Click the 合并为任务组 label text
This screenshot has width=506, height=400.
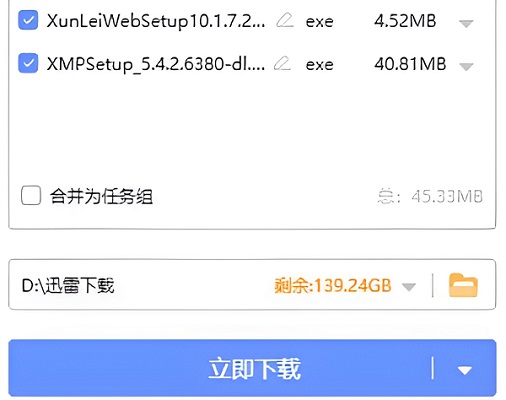click(101, 196)
